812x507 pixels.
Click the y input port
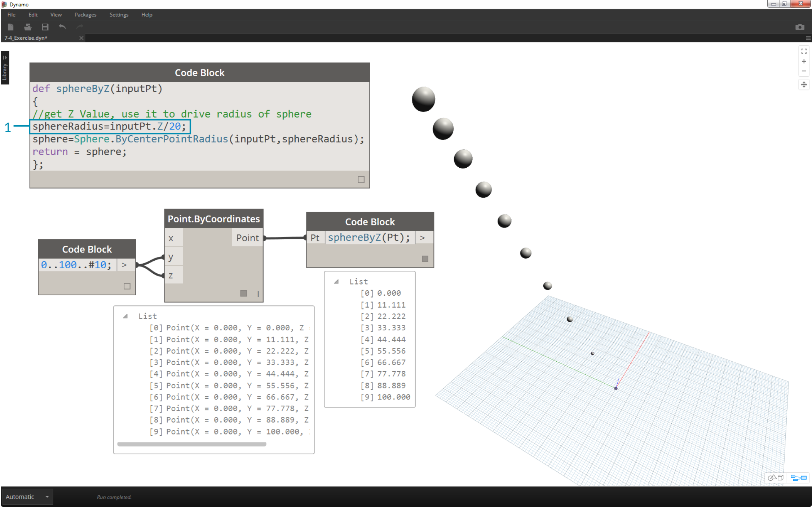(174, 257)
